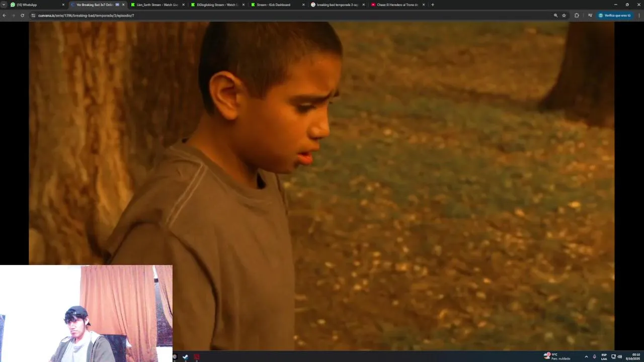644x362 pixels.
Task: Open the zoom magnifier in address bar
Action: pyautogui.click(x=555, y=16)
